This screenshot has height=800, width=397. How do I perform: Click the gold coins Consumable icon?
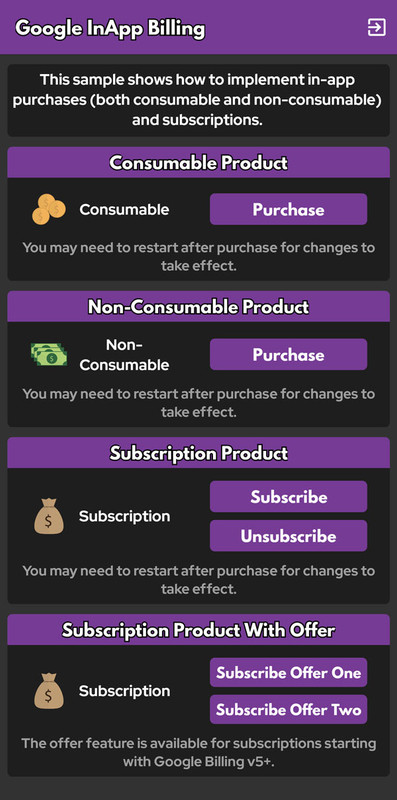click(49, 209)
